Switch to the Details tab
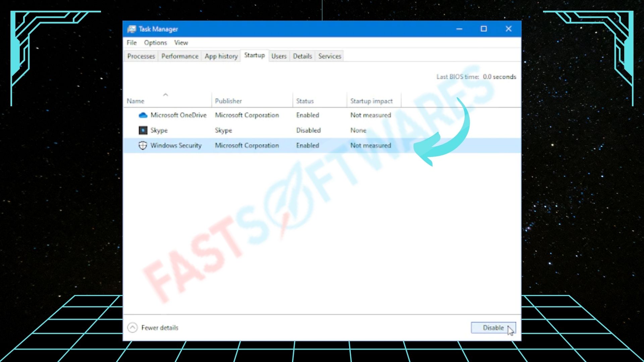This screenshot has height=362, width=644. tap(302, 56)
